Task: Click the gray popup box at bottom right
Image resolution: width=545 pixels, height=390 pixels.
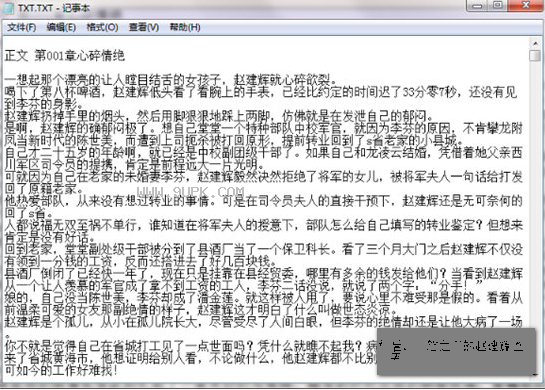Action: [456, 351]
